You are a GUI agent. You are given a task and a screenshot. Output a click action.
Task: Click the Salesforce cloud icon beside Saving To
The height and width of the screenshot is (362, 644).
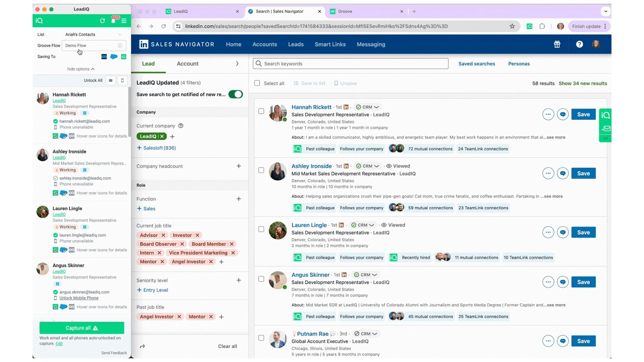(114, 57)
